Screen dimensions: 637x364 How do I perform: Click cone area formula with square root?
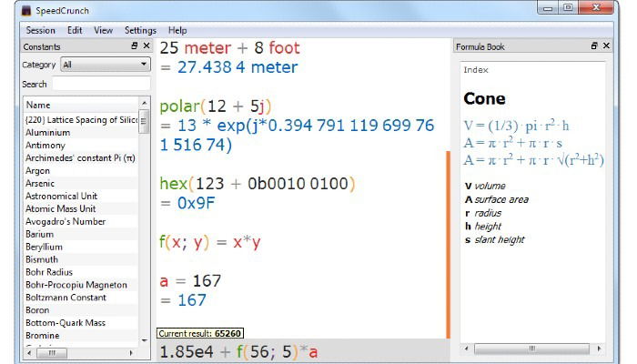click(533, 160)
